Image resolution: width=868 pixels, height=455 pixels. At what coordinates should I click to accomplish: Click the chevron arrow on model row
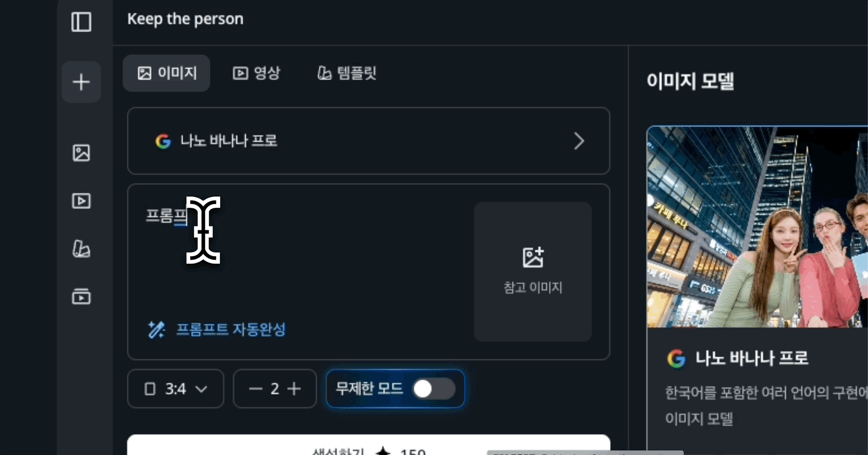(x=579, y=141)
